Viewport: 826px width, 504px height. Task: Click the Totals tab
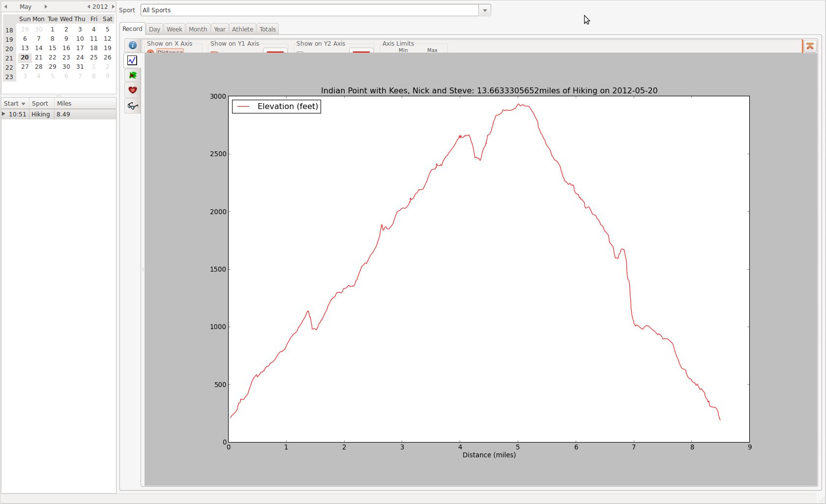(x=267, y=29)
